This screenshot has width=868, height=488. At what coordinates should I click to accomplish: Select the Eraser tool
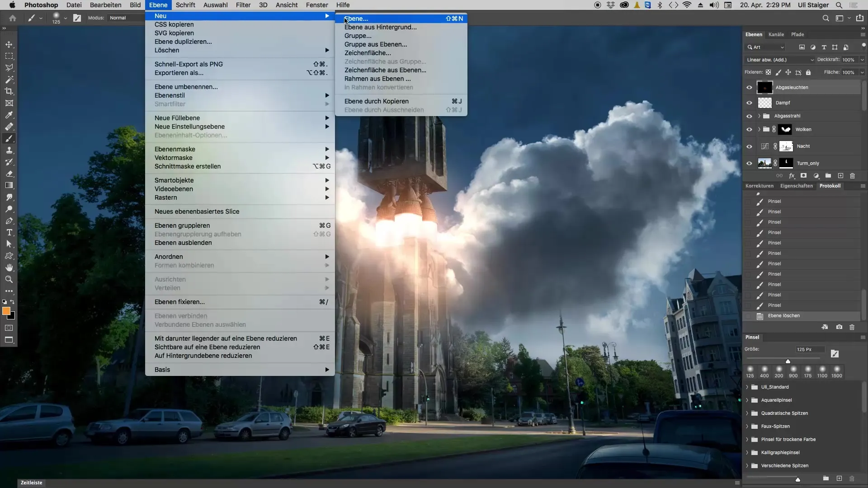click(x=9, y=174)
